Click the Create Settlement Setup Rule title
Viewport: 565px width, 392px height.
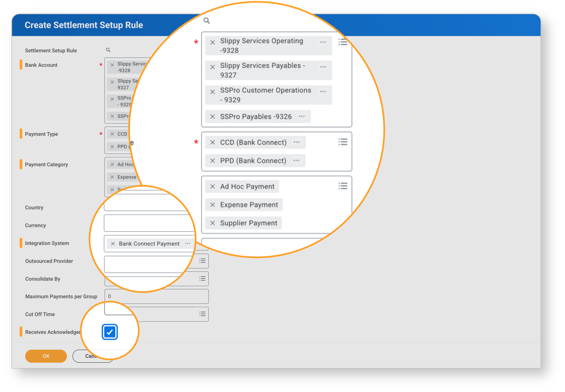[84, 25]
